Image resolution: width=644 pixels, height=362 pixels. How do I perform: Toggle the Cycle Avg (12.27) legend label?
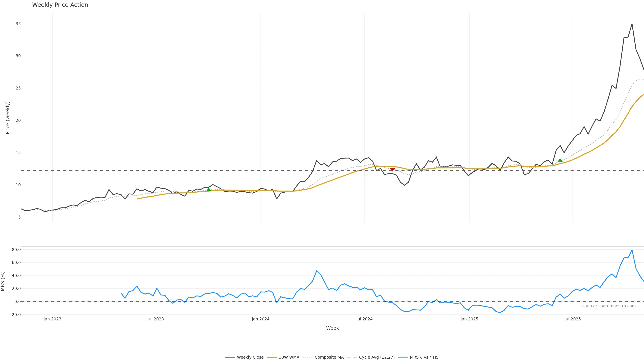pyautogui.click(x=377, y=357)
